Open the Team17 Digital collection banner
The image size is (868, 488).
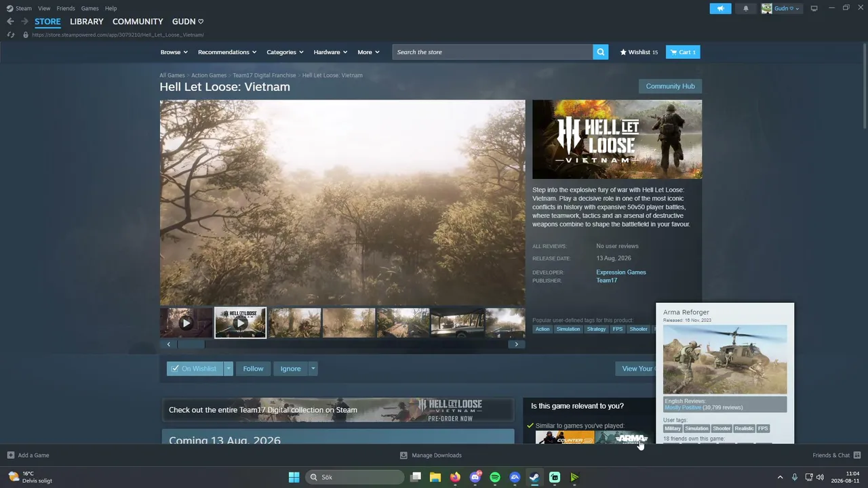338,410
